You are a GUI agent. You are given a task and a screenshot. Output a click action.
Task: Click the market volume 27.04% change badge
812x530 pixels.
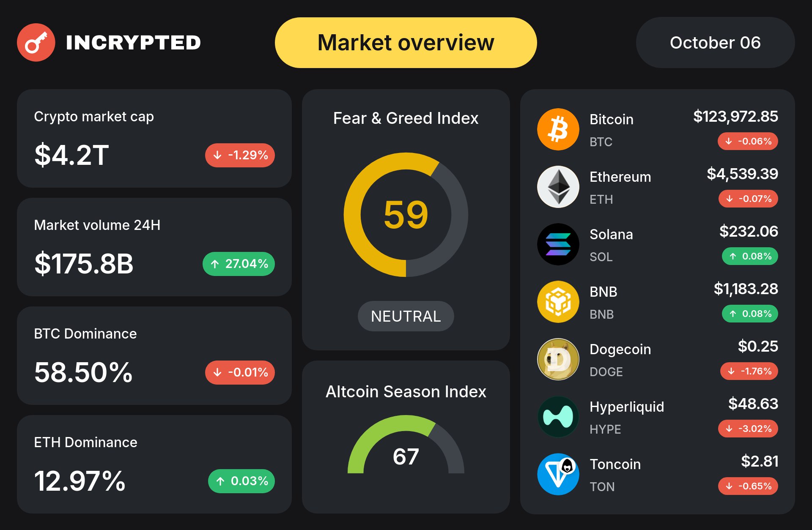pos(239,264)
